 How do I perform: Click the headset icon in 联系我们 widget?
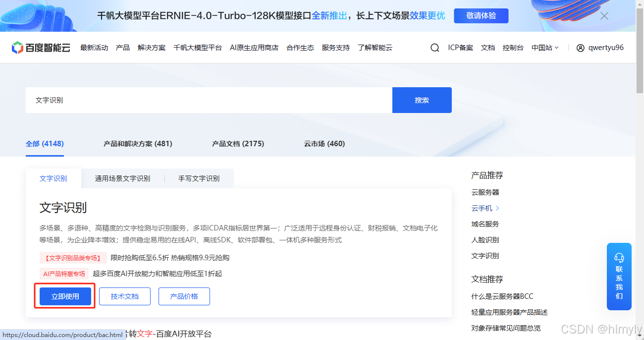click(619, 257)
